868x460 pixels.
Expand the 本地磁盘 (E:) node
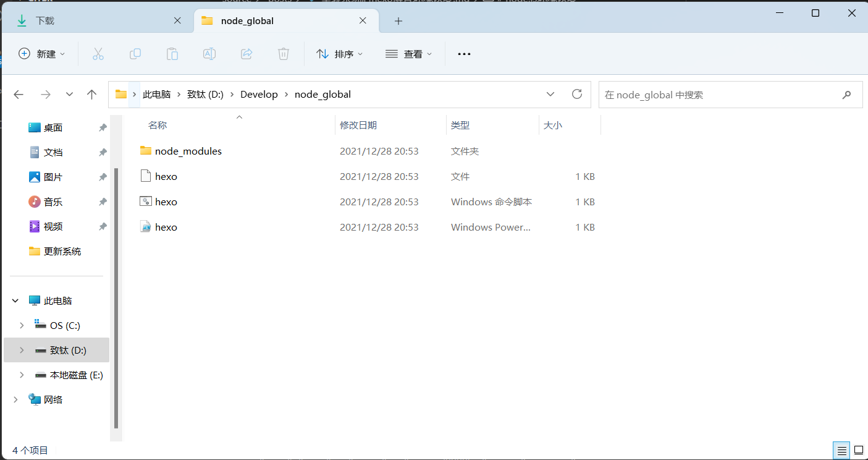pyautogui.click(x=22, y=375)
